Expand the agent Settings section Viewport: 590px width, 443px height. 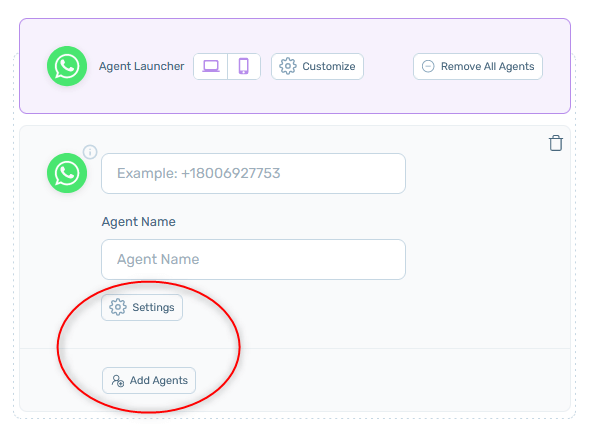pos(142,308)
